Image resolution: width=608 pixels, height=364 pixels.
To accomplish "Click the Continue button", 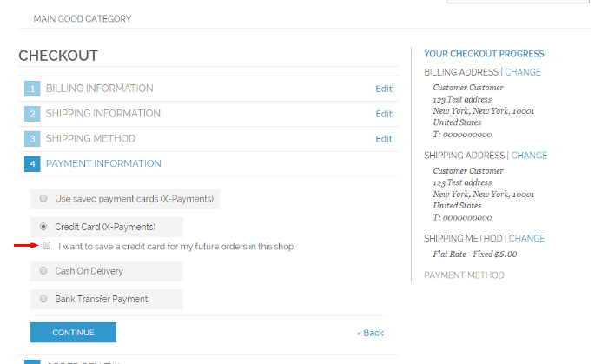I will pyautogui.click(x=73, y=332).
